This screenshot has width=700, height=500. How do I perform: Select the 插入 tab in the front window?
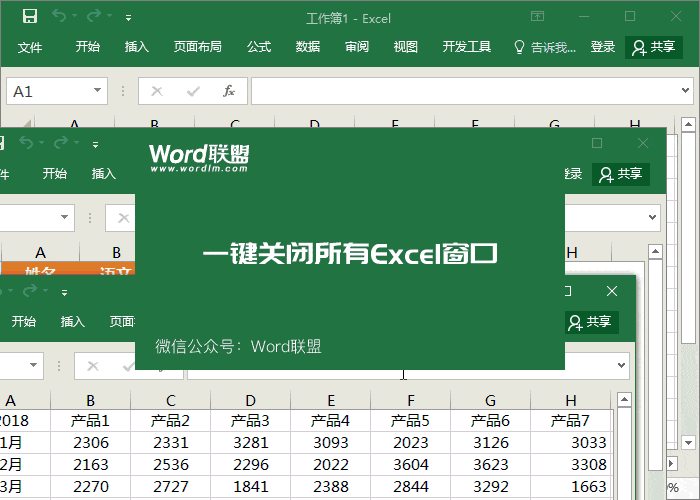(x=73, y=321)
